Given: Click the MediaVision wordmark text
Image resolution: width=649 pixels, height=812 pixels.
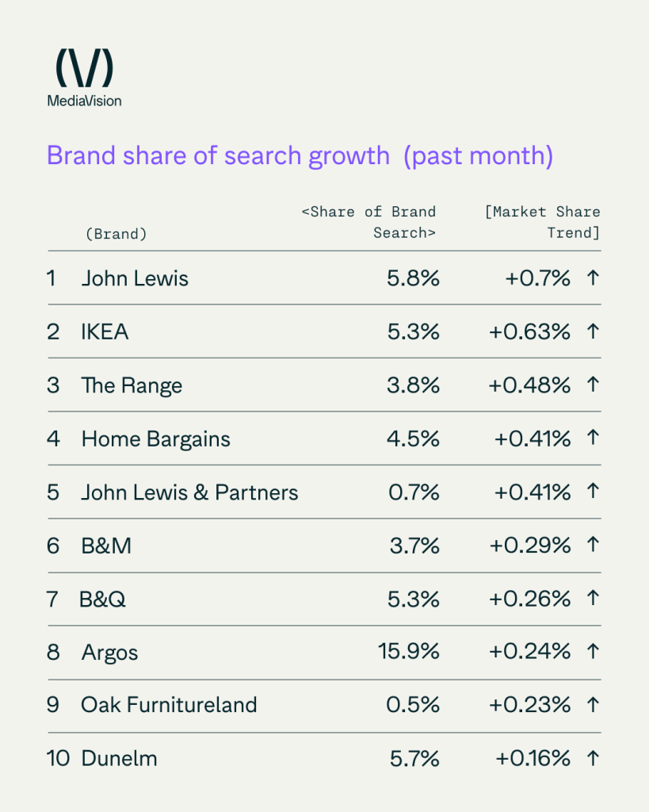Looking at the screenshot, I should tap(84, 101).
